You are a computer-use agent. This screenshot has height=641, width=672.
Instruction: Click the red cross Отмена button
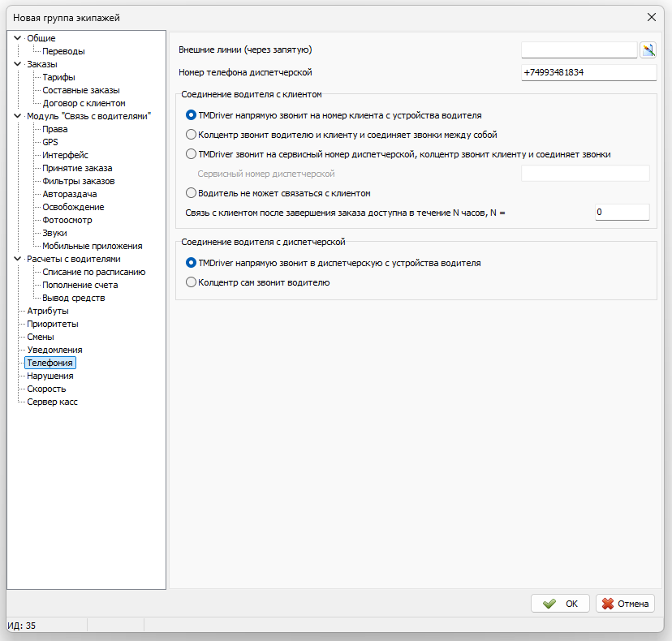click(625, 604)
